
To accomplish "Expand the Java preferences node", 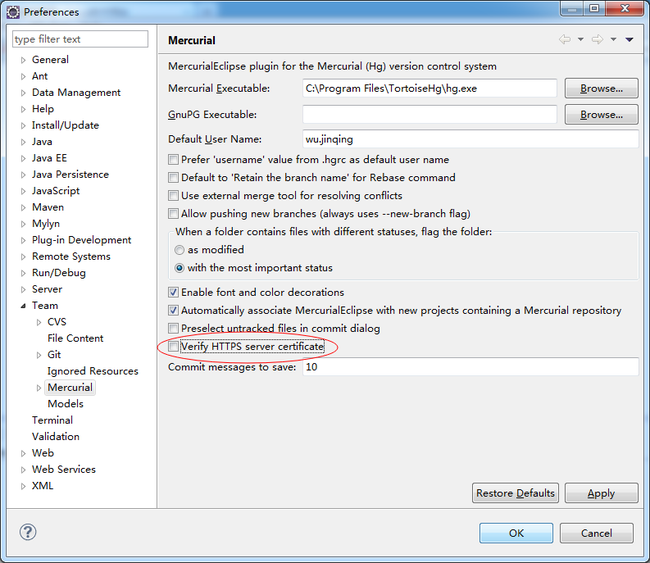I will 23,142.
